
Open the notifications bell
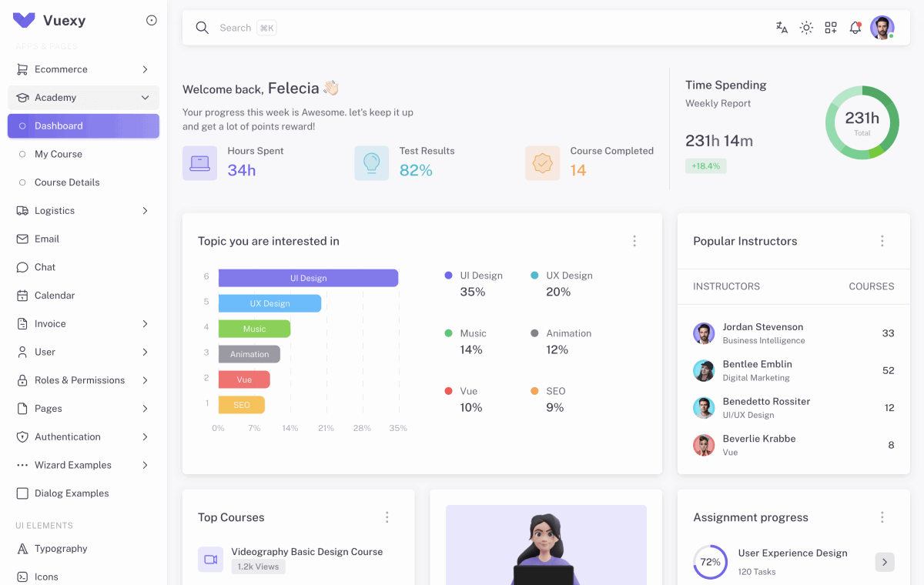pos(855,27)
